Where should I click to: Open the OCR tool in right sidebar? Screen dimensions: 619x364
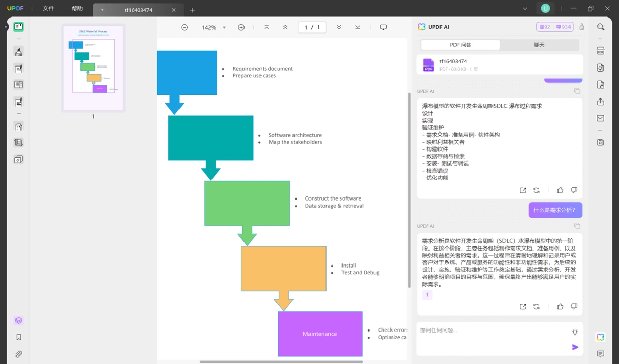click(x=600, y=51)
